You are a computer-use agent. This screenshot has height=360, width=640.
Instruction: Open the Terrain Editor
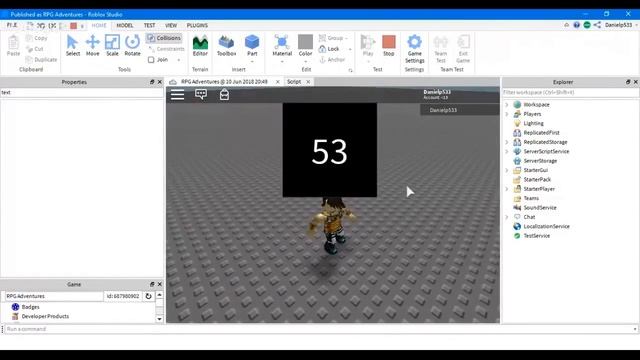point(200,45)
